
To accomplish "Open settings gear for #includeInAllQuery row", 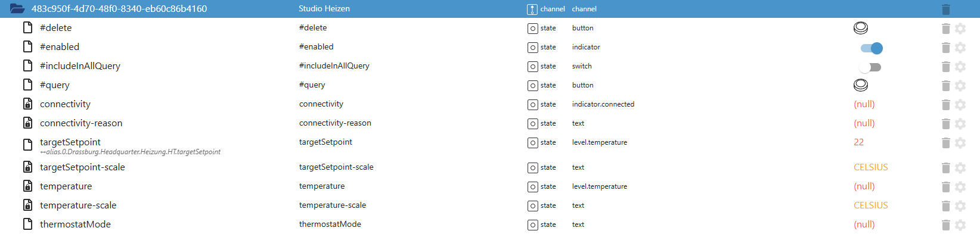I will pyautogui.click(x=960, y=66).
